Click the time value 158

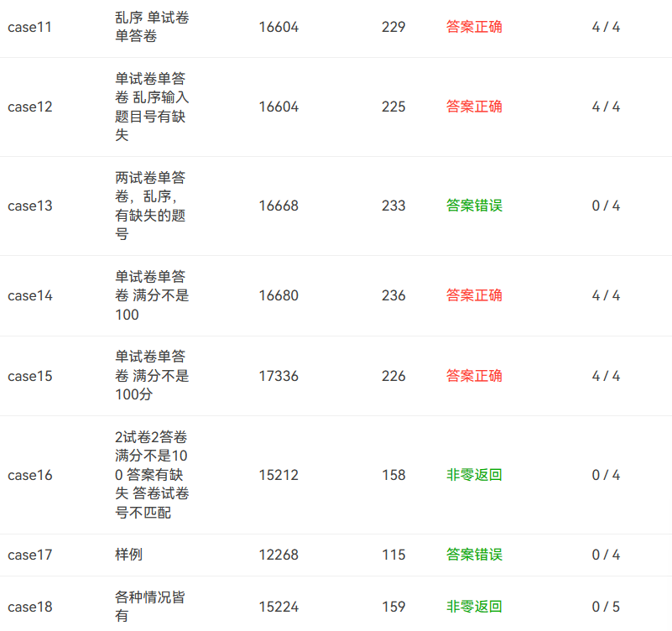(x=393, y=475)
